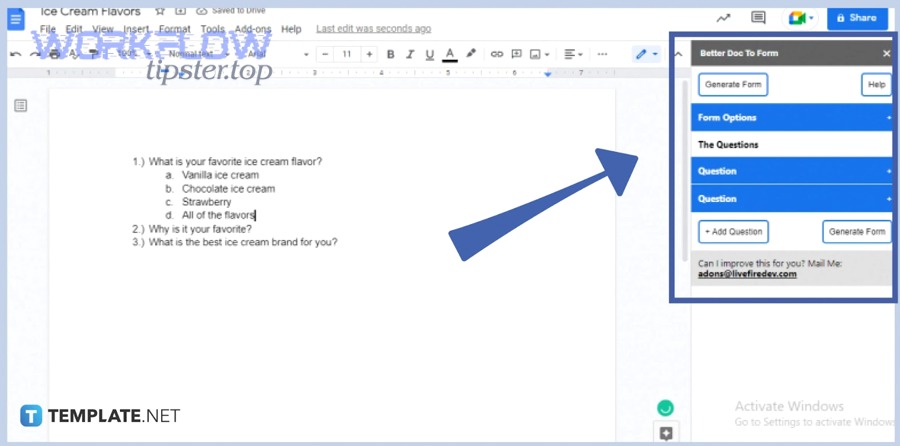Click the 'All of the flavors' option text
900x446 pixels.
(218, 215)
